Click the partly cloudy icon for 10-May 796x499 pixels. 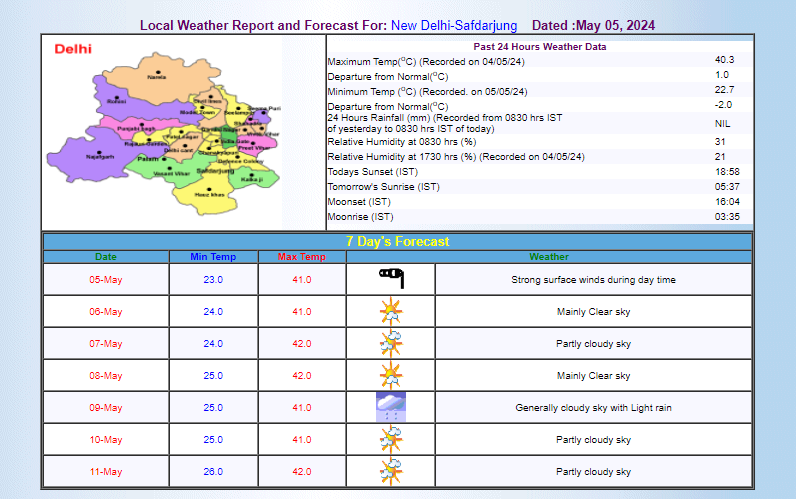pyautogui.click(x=391, y=440)
